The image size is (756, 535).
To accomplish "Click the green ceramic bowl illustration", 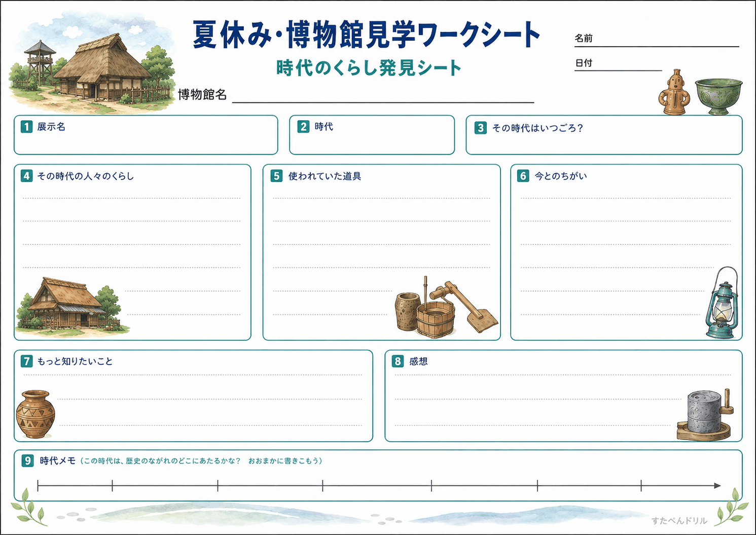I will pos(718,96).
